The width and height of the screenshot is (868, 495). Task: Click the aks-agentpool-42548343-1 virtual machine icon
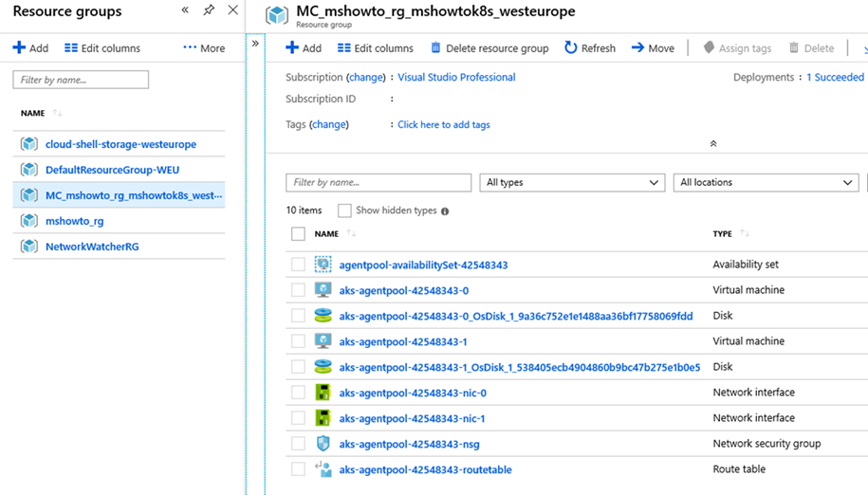coord(323,340)
